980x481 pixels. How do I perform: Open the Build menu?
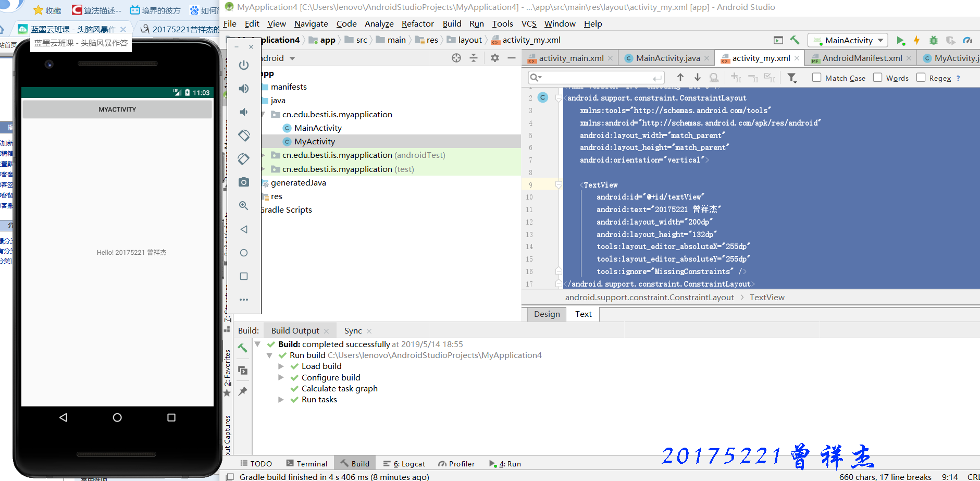coord(452,23)
